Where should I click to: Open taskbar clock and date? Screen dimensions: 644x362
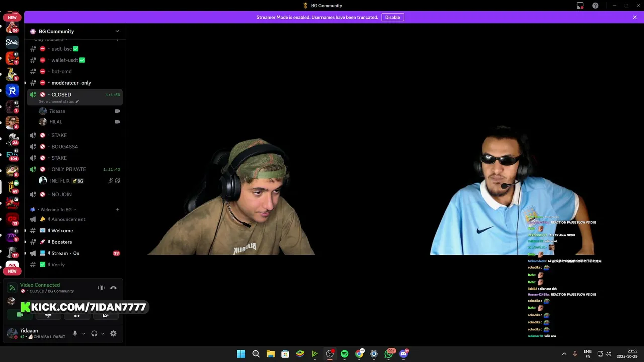pos(627,354)
